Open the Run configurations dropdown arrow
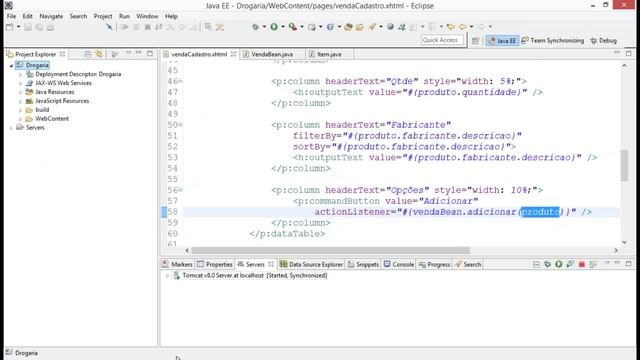The image size is (640, 360). click(x=283, y=27)
